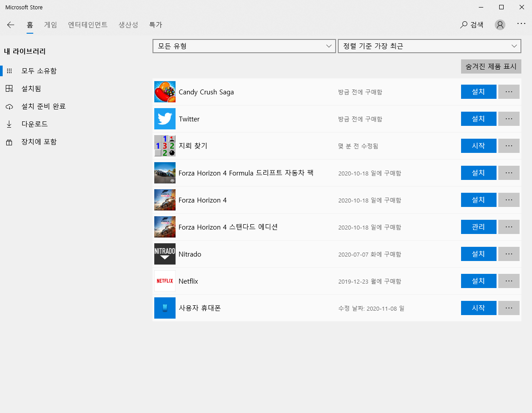
Task: Select the Netflix title text
Action: tap(188, 281)
